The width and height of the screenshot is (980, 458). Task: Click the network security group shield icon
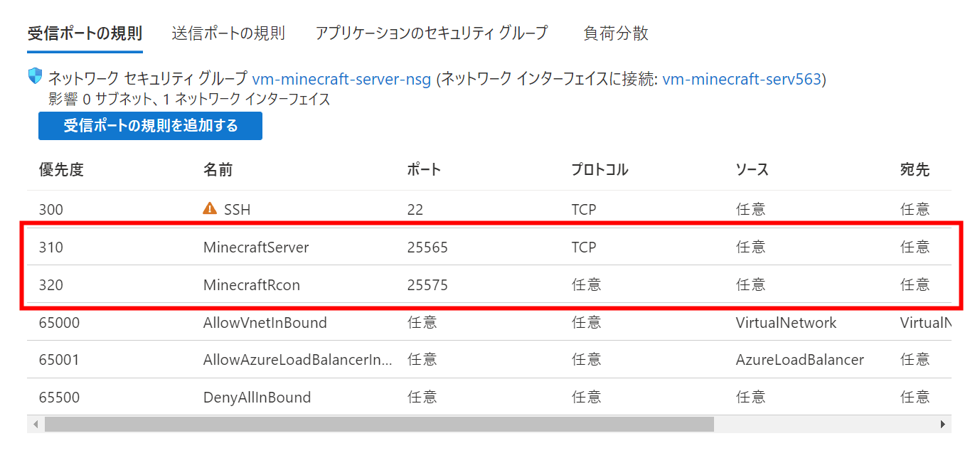pyautogui.click(x=35, y=76)
